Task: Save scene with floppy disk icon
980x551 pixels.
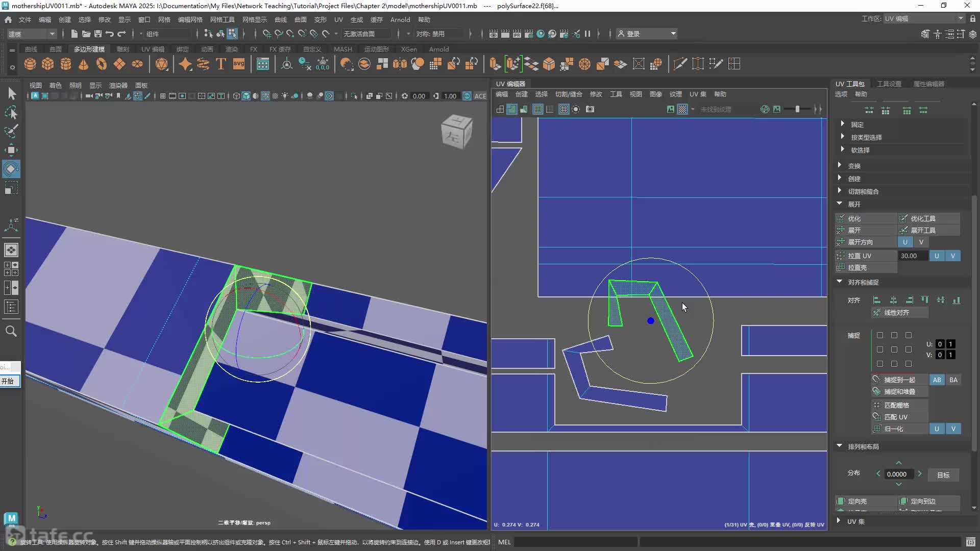Action: (x=98, y=34)
